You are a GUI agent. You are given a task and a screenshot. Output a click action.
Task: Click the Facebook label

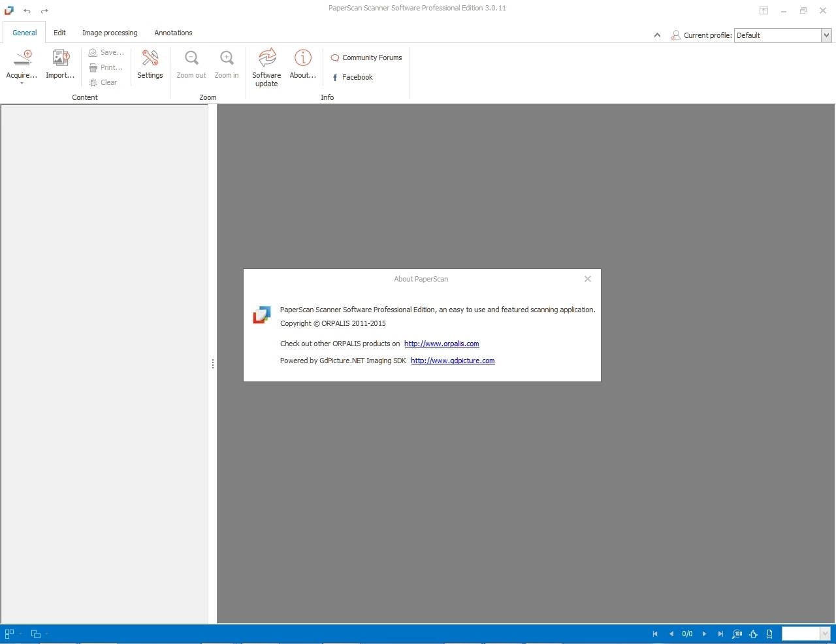357,77
